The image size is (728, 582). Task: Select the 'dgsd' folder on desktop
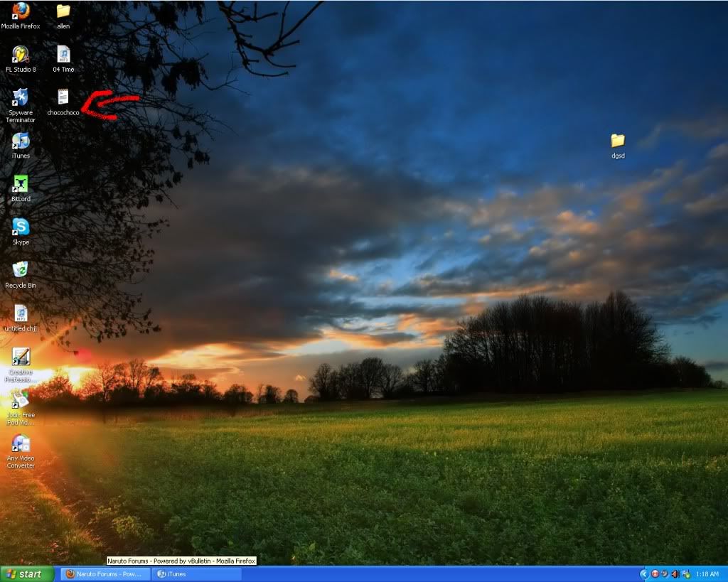coord(618,141)
